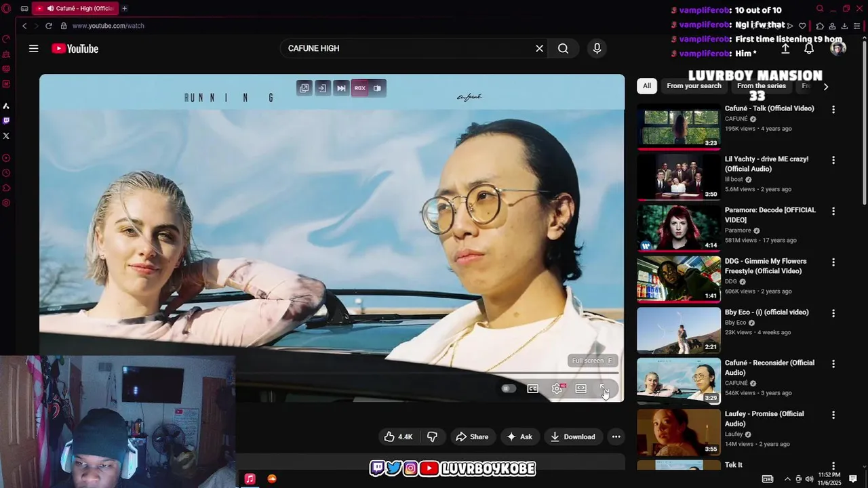Screen dimensions: 868x488
Task: Open DDG Gimmie My Flowers title
Action: (x=766, y=266)
